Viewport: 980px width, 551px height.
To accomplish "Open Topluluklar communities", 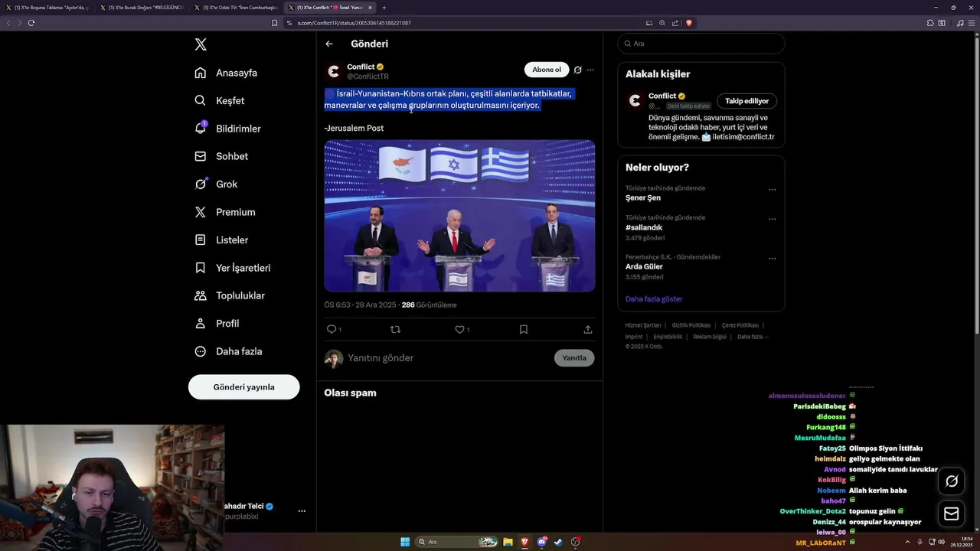I will click(x=229, y=295).
